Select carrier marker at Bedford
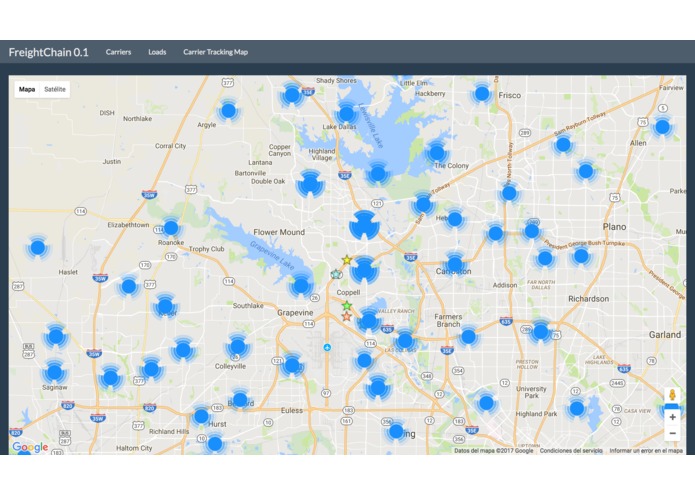695x494 pixels. pyautogui.click(x=240, y=400)
